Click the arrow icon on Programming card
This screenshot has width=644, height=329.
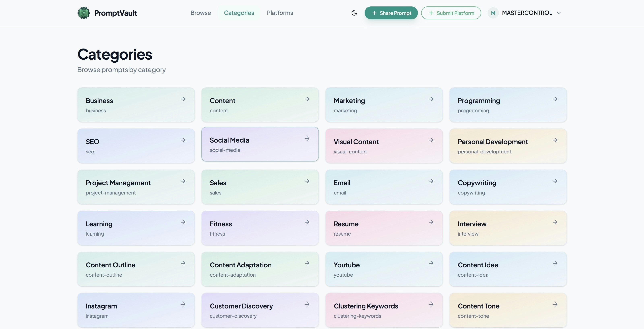pyautogui.click(x=555, y=99)
